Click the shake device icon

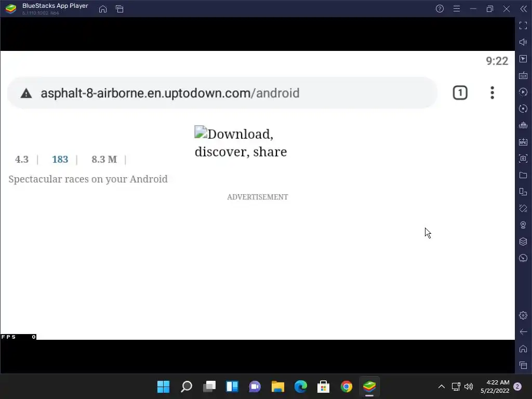pyautogui.click(x=523, y=208)
